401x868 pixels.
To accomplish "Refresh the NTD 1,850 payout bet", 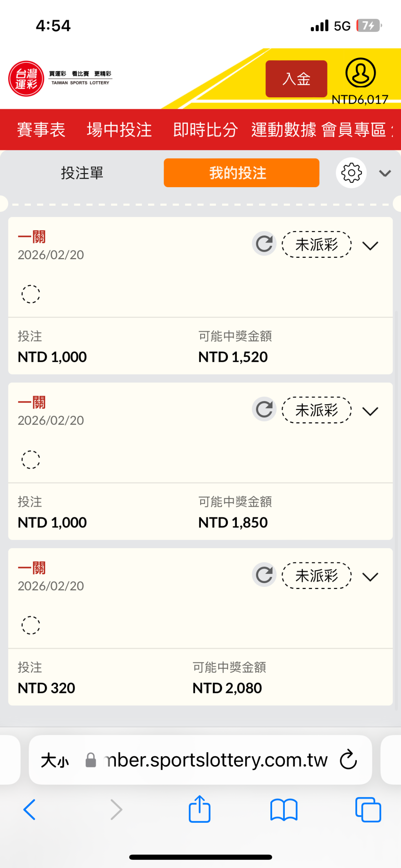I will [x=264, y=410].
